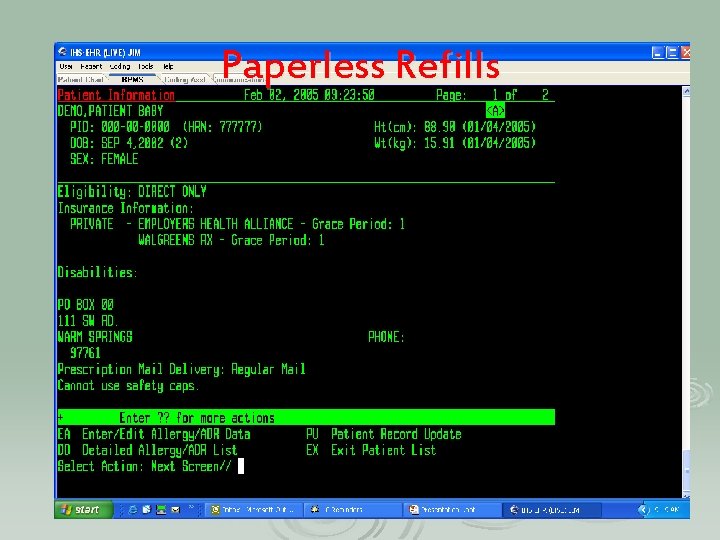Click the PU Patient Record Update action
Image resolution: width=720 pixels, height=540 pixels.
(x=384, y=434)
